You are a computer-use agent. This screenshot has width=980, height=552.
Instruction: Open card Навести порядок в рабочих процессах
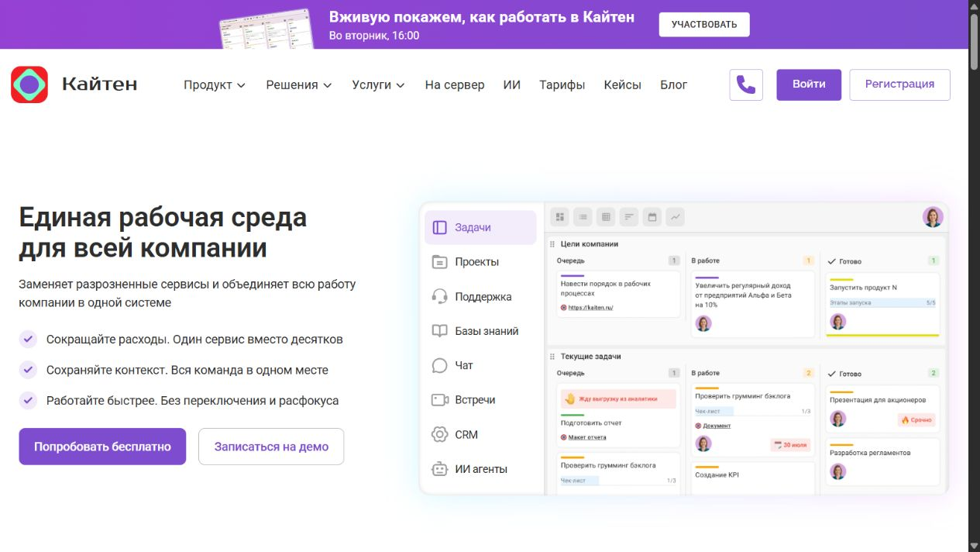618,294
